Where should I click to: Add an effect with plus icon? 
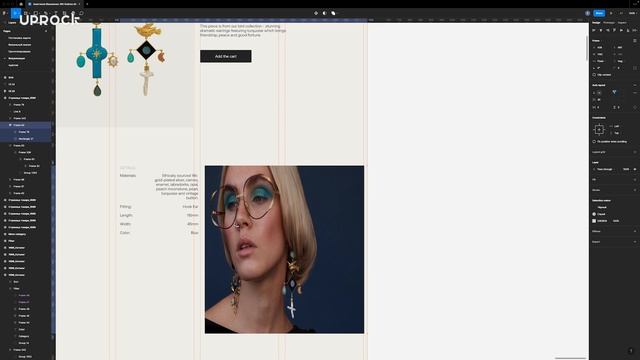click(635, 231)
